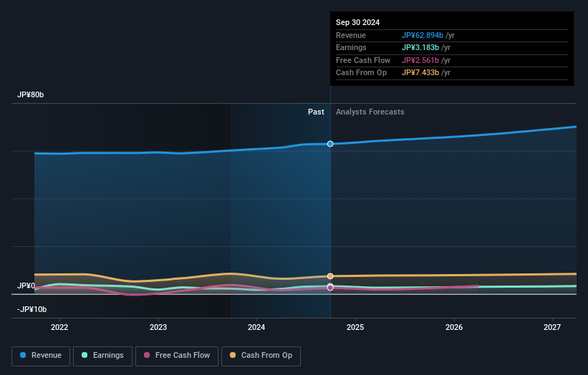Click the JP¥62.894b revenue value
The image size is (588, 375).
[423, 35]
